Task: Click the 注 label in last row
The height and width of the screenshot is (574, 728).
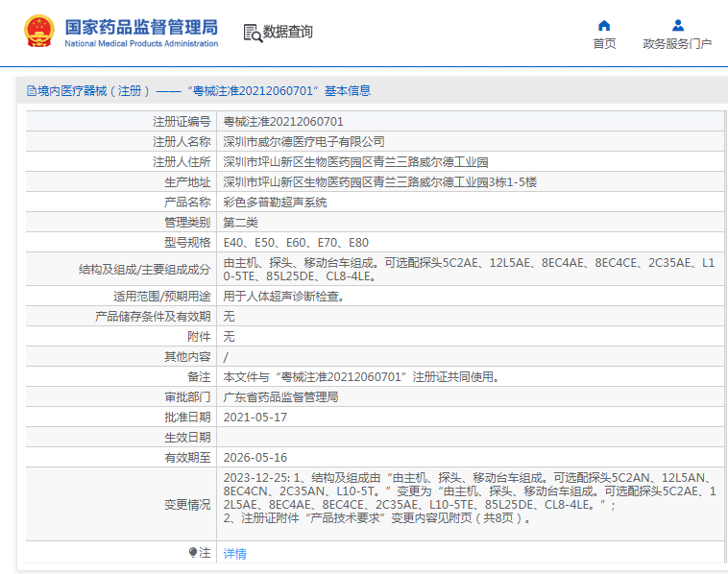Action: point(205,552)
